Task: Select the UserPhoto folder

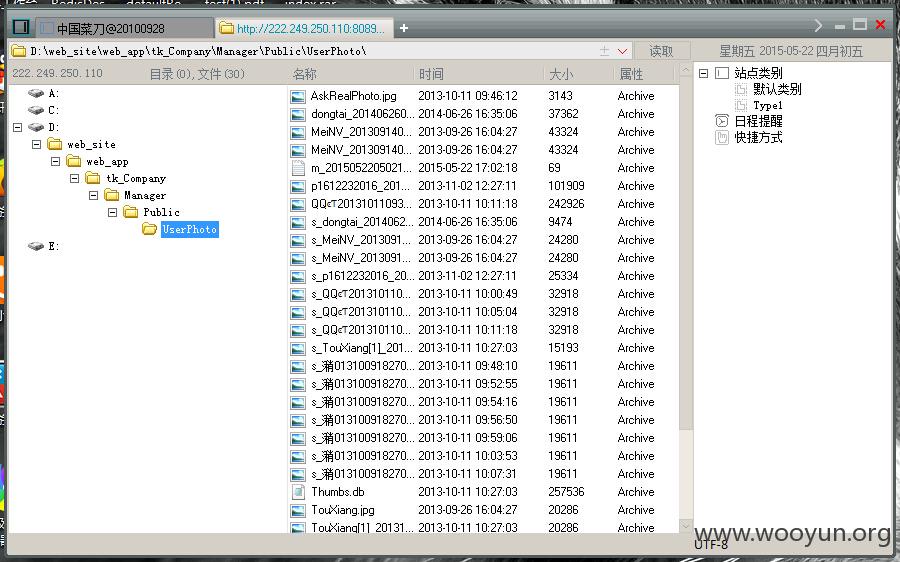Action: click(189, 229)
